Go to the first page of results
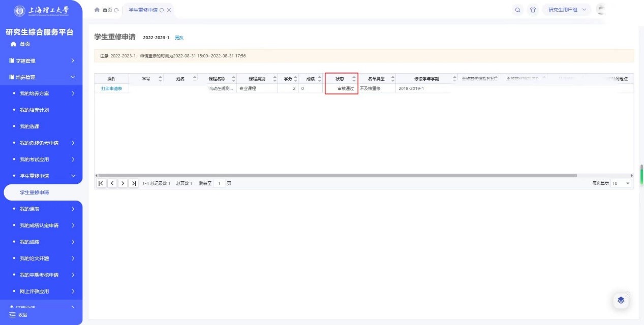Viewport: 644px width, 325px height. (101, 183)
